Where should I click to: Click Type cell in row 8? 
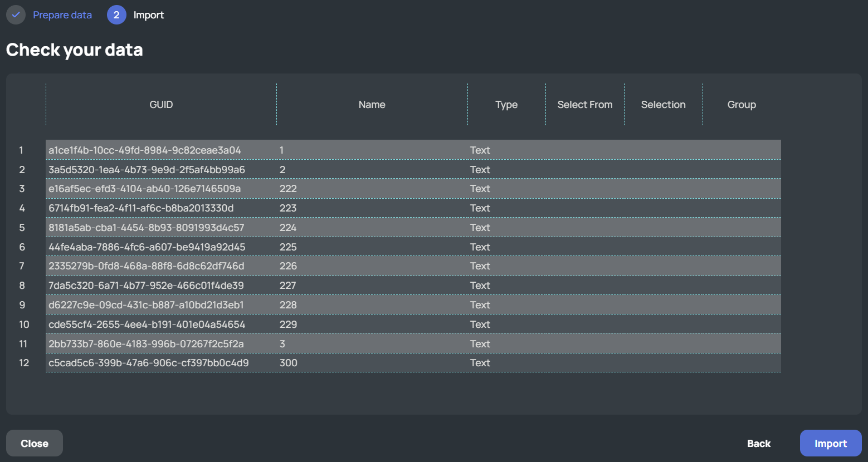[x=480, y=286]
